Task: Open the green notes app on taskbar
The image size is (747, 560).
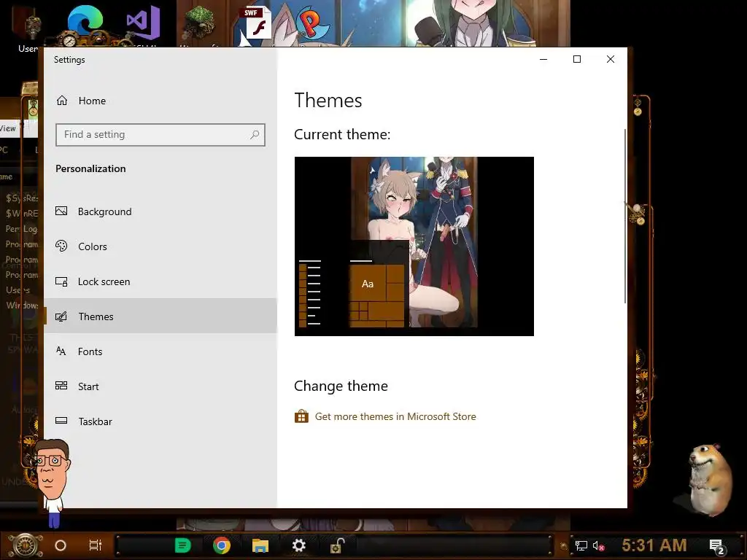Action: 182,545
